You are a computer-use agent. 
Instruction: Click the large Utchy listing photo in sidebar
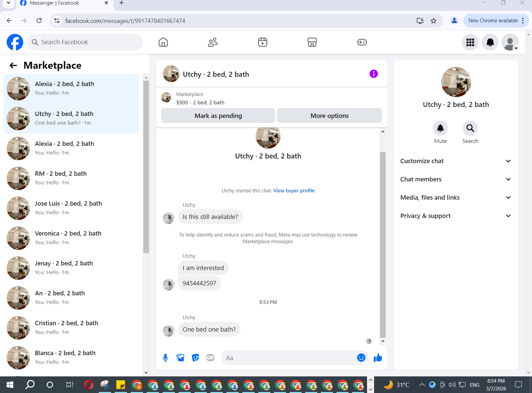click(456, 82)
